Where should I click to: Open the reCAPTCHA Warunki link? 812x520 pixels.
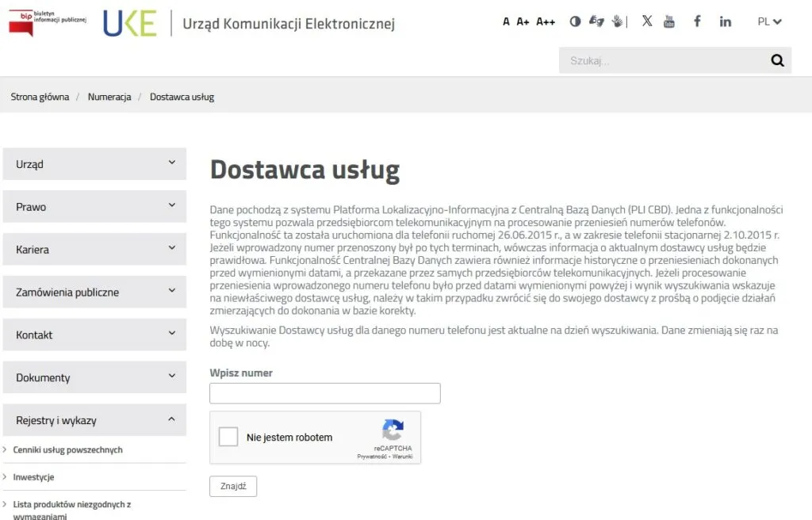[402, 457]
